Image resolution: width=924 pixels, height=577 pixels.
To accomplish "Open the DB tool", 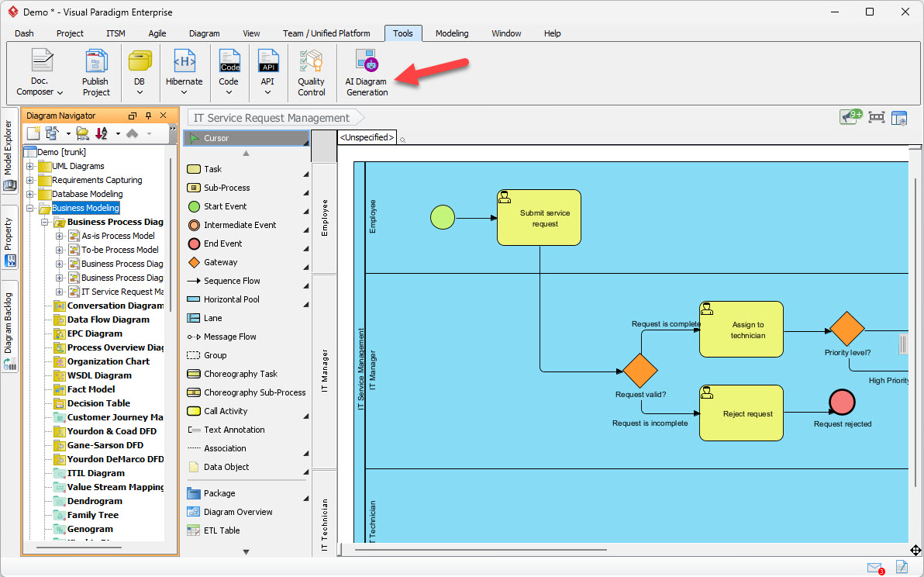I will pyautogui.click(x=140, y=72).
